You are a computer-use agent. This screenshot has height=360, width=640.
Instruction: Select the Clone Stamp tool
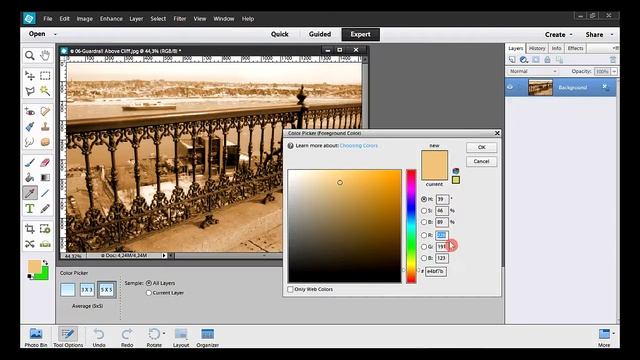point(45,127)
